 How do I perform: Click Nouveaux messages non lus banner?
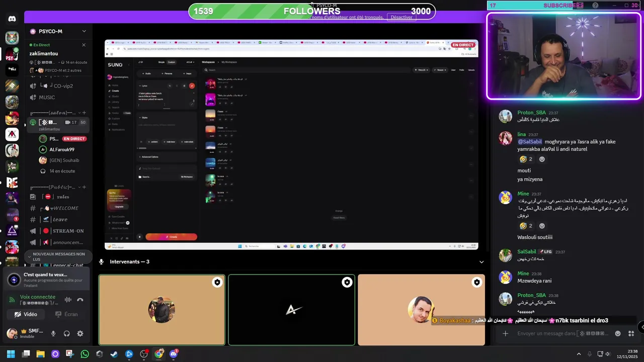click(57, 256)
